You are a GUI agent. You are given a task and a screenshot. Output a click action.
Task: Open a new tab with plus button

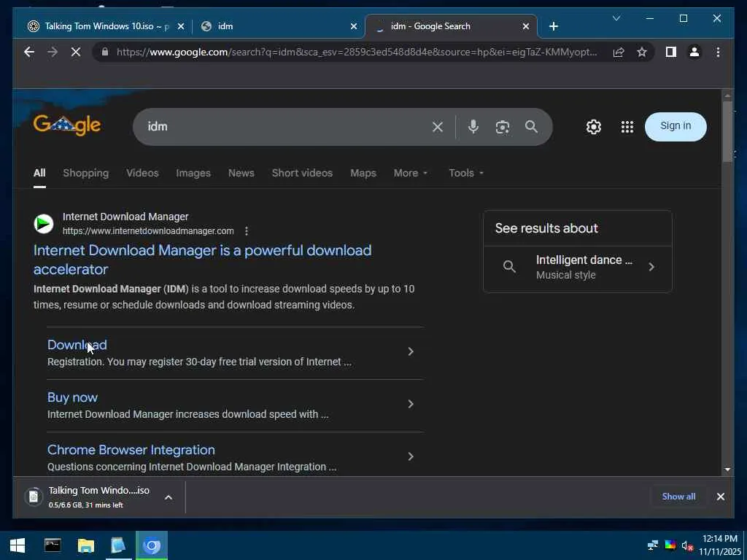(x=553, y=26)
